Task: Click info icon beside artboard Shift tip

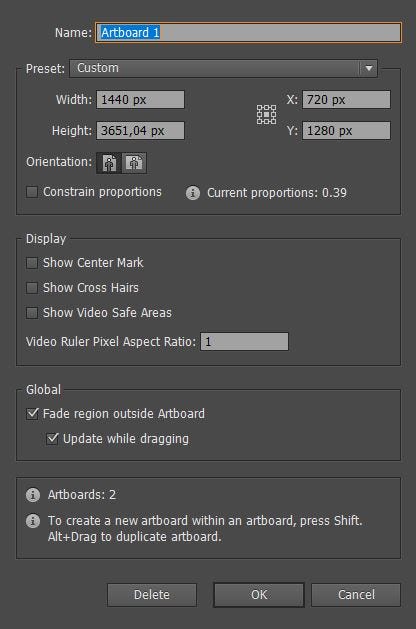Action: (x=33, y=521)
